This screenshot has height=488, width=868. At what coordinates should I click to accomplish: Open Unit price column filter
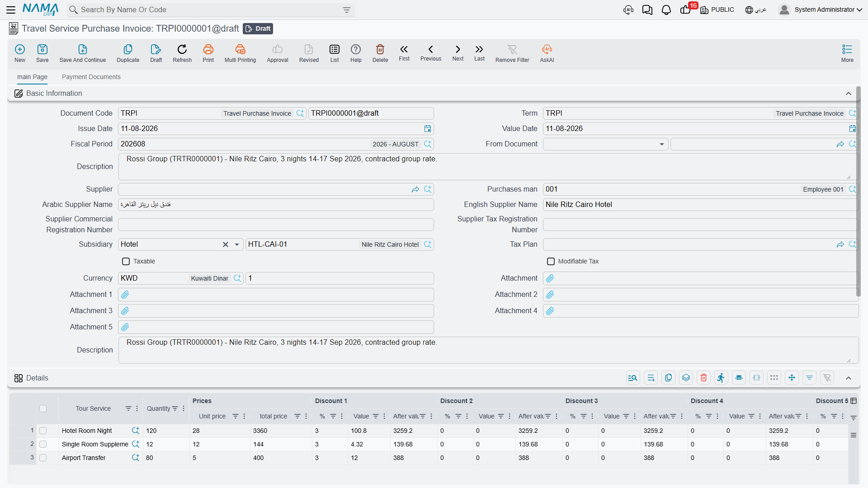pyautogui.click(x=236, y=416)
